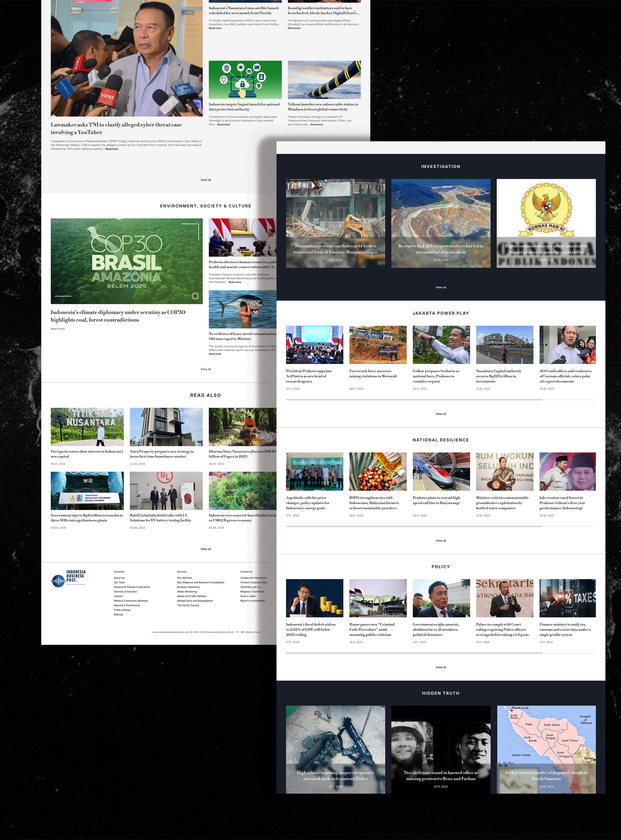
Task: Click Sitemap link in footer
Action: click(118, 615)
